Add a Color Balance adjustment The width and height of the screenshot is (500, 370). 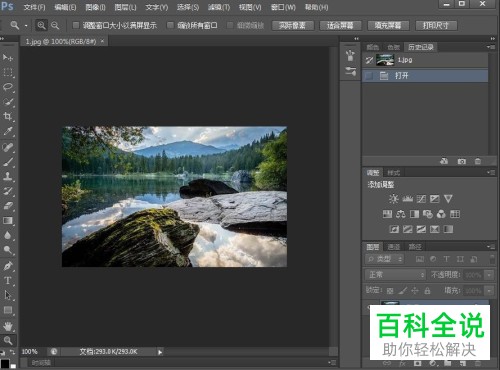(x=401, y=214)
